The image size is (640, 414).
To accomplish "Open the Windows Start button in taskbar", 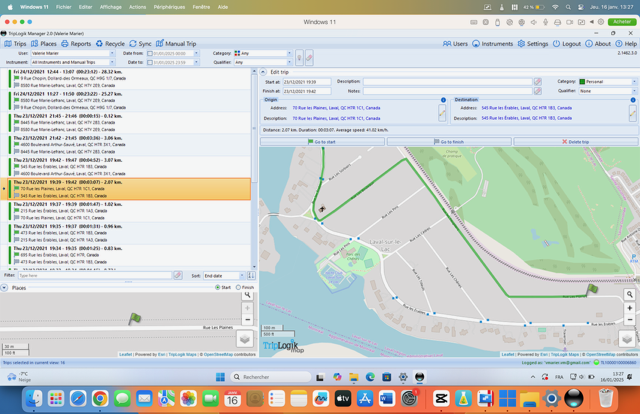I will 220,377.
